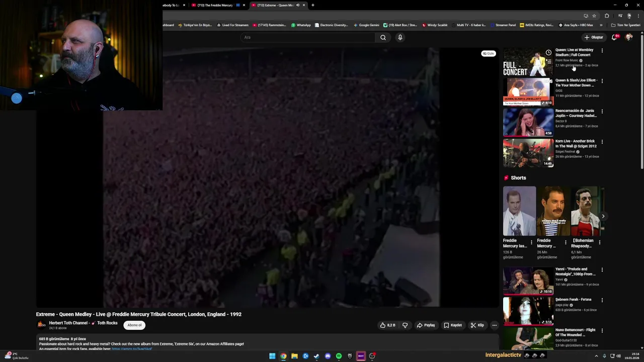Open options for Bohemian Rhapsody short
Viewport: 644px width, 362px height.
(x=600, y=242)
